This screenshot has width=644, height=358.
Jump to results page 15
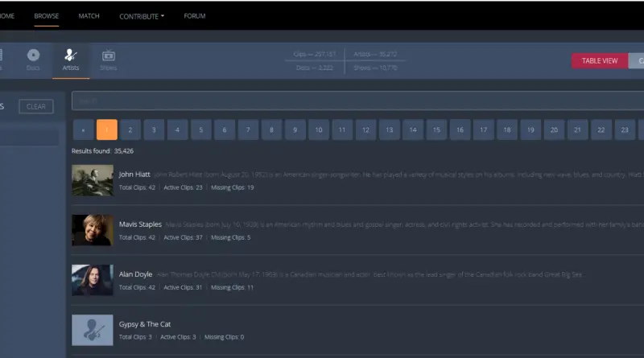pyautogui.click(x=436, y=130)
